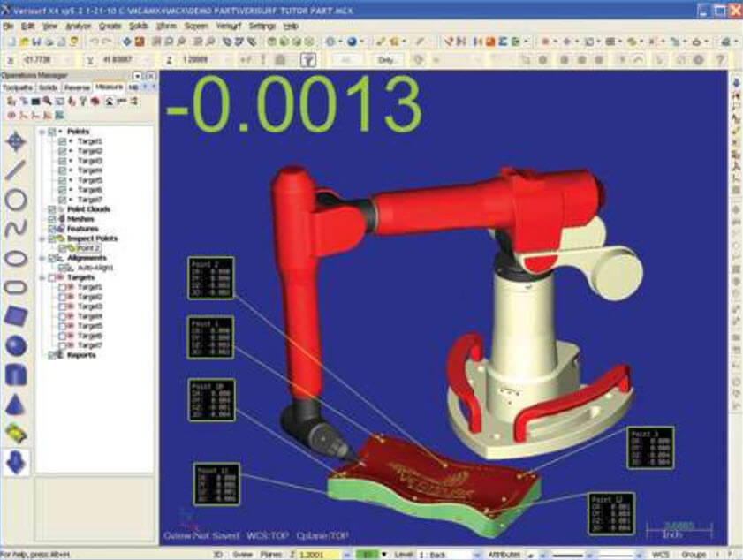Select the spline S-curve feature tool
The width and height of the screenshot is (743, 560).
click(x=16, y=230)
